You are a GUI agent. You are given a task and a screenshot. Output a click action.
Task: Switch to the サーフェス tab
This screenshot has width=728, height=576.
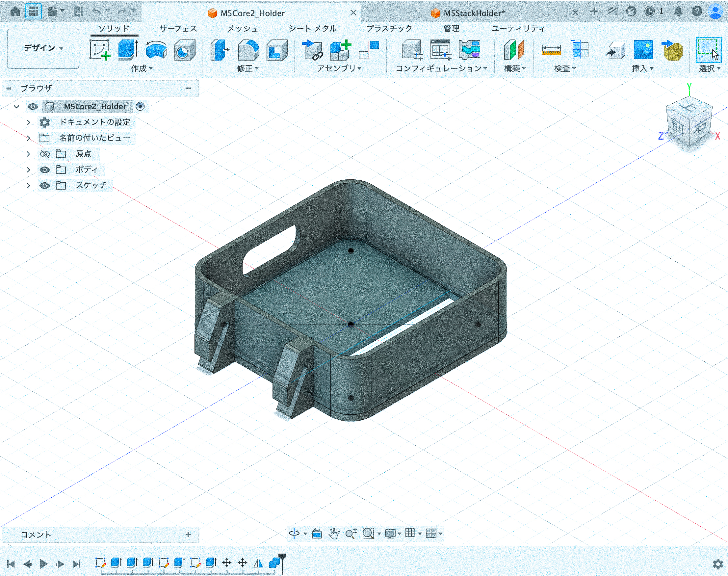click(178, 29)
